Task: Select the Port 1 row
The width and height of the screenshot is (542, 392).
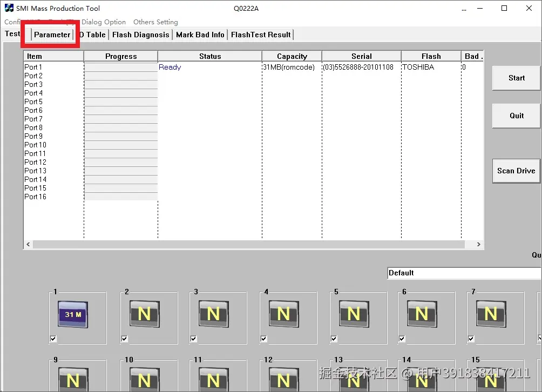Action: (x=253, y=67)
